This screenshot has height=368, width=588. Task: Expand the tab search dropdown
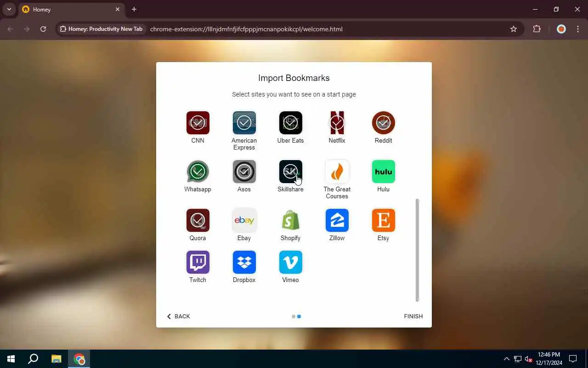9,9
